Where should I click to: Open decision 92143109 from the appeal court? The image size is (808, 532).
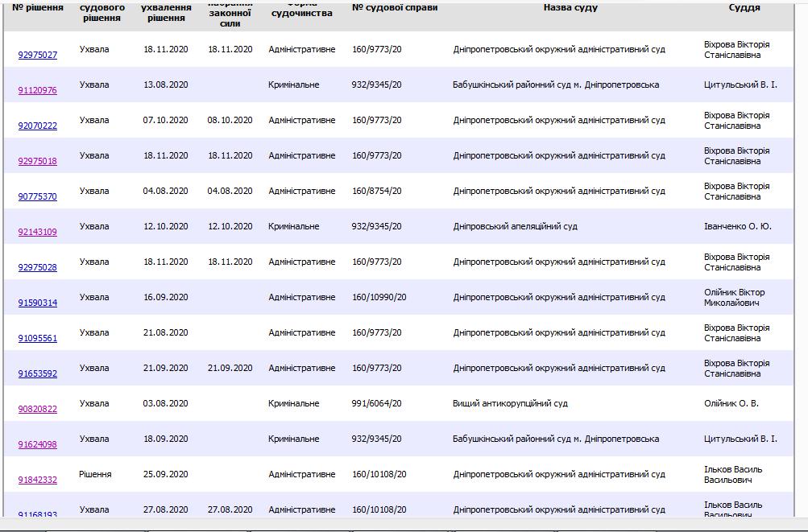click(x=38, y=233)
